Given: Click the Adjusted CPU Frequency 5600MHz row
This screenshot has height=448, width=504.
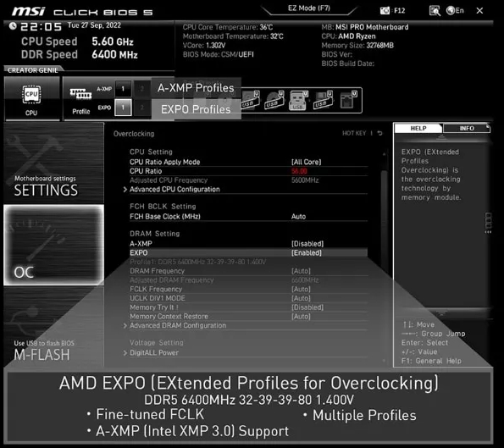Looking at the screenshot, I should tap(248, 180).
